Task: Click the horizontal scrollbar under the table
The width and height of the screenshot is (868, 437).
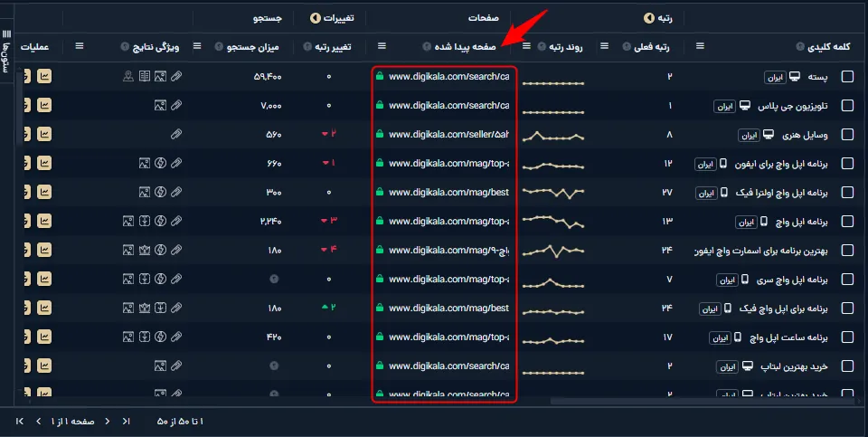Action: [x=702, y=402]
